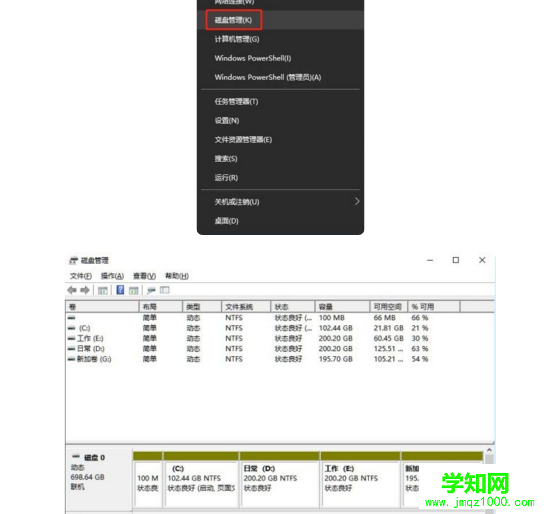This screenshot has height=514, width=546.
Task: Click the 磁盘 0 disk icon
Action: click(76, 457)
